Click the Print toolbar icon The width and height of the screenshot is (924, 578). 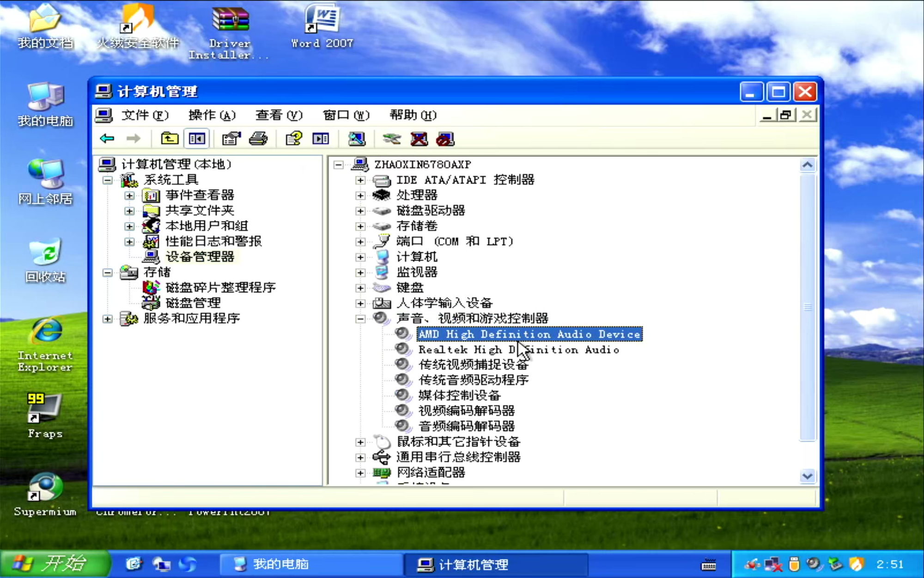[x=258, y=138]
